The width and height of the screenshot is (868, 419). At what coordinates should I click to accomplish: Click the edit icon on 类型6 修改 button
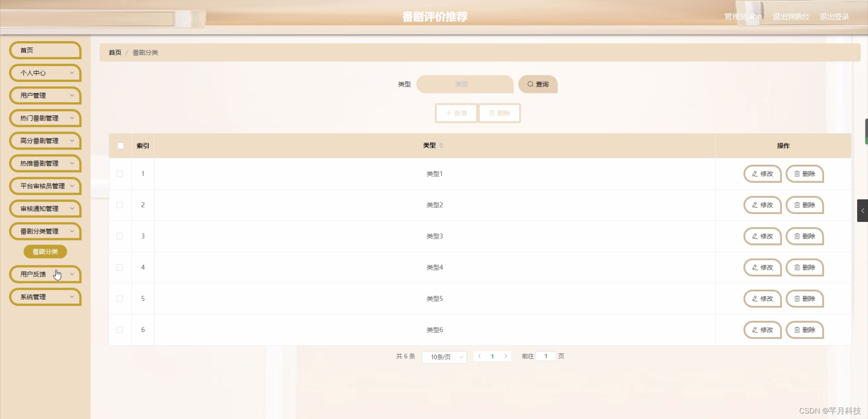click(x=754, y=330)
